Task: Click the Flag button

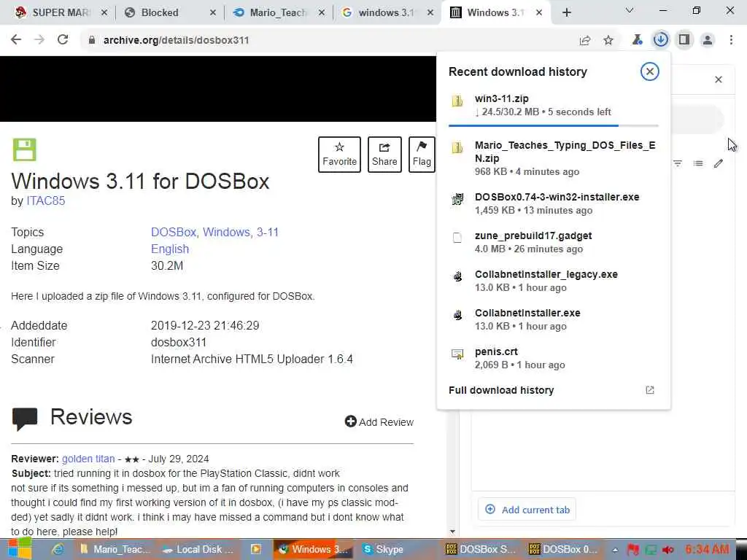Action: [422, 155]
